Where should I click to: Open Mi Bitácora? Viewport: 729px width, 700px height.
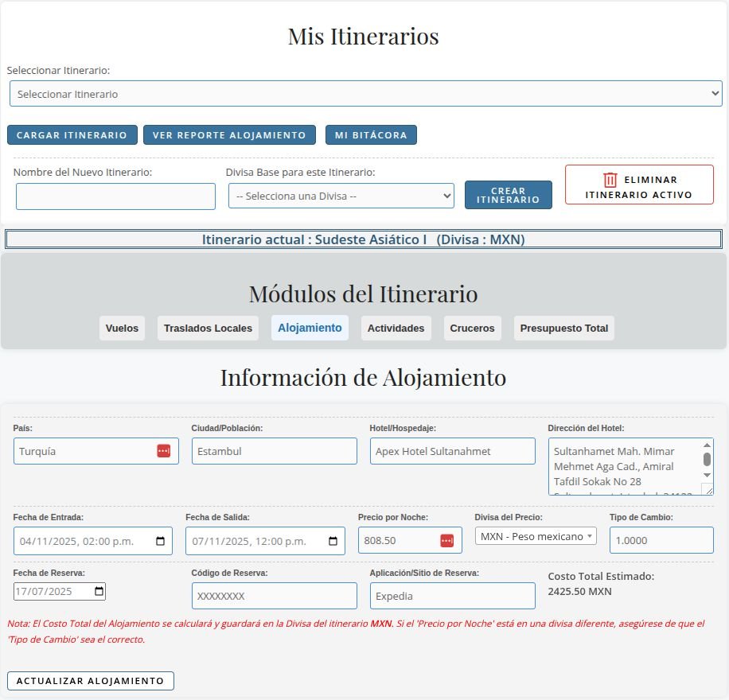pos(371,134)
